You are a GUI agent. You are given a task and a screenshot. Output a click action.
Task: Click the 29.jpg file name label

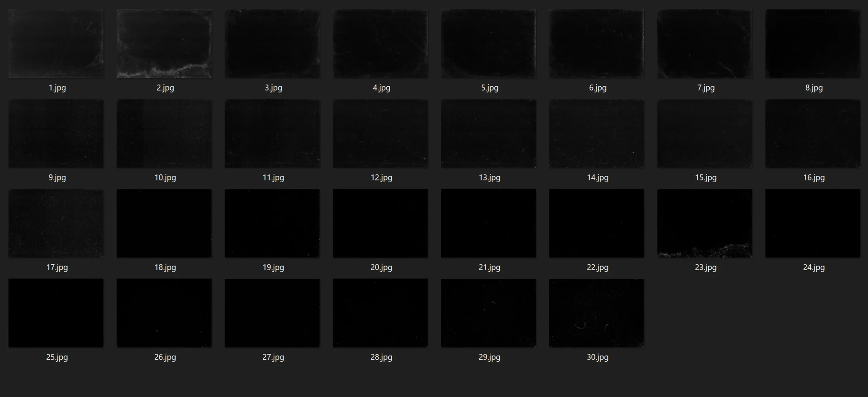(x=489, y=357)
